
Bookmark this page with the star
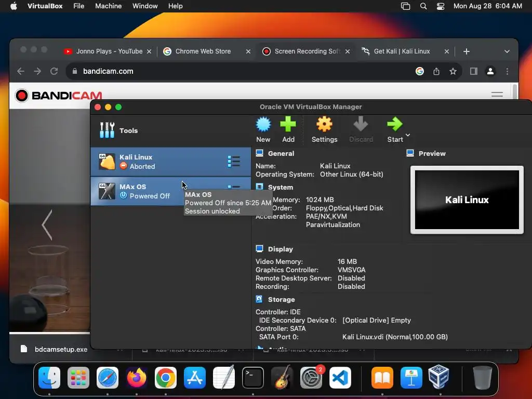[x=453, y=71]
